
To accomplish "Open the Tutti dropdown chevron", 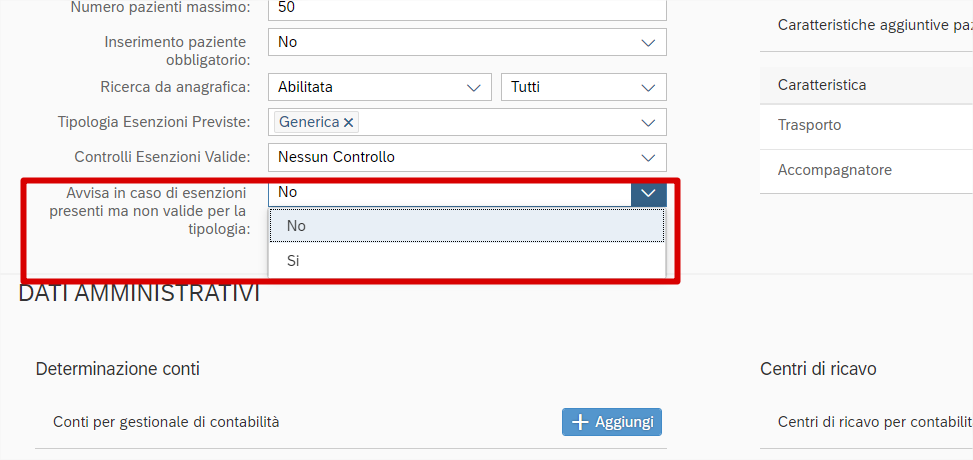I will pos(648,87).
